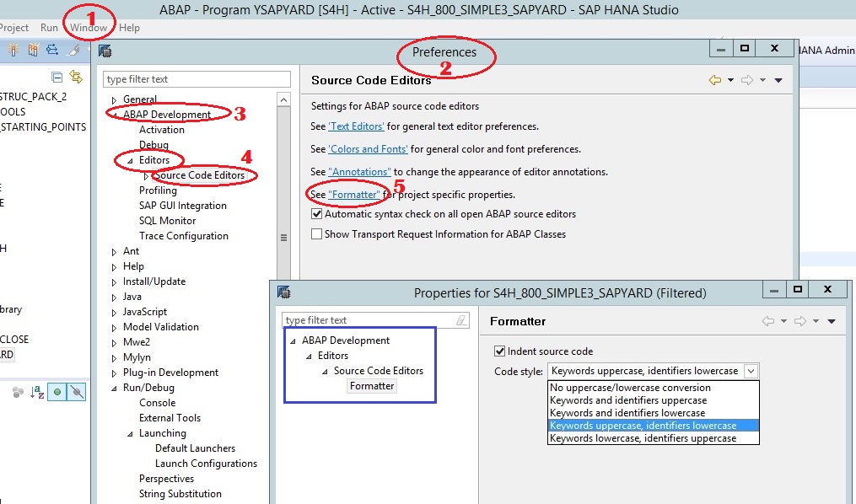Click the Properties dialog title-bar chip icon
The width and height of the screenshot is (856, 504).
tap(284, 292)
